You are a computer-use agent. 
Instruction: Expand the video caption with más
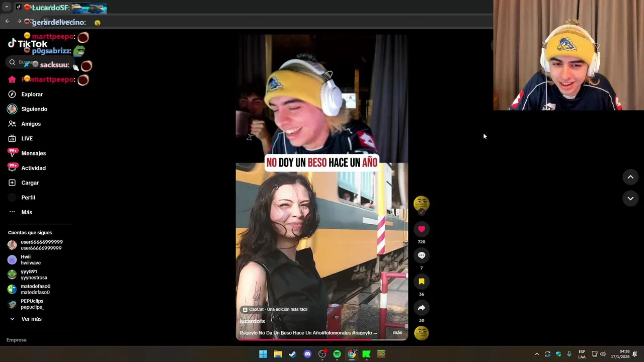pyautogui.click(x=397, y=333)
